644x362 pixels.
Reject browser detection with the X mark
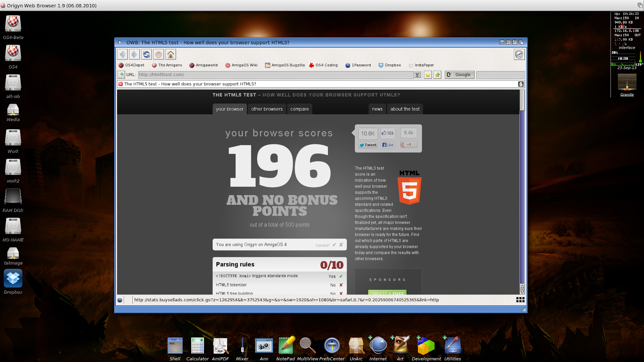coord(341,245)
